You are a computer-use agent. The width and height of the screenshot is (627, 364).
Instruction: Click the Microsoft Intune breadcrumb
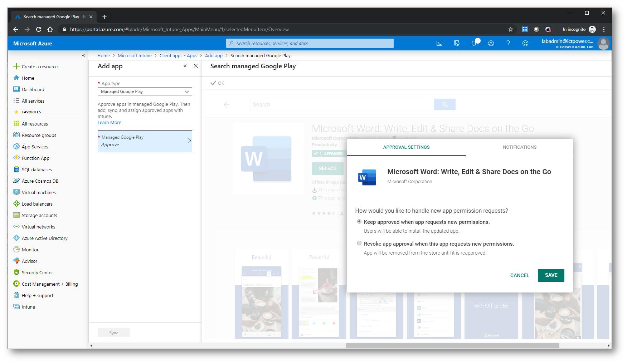click(135, 56)
